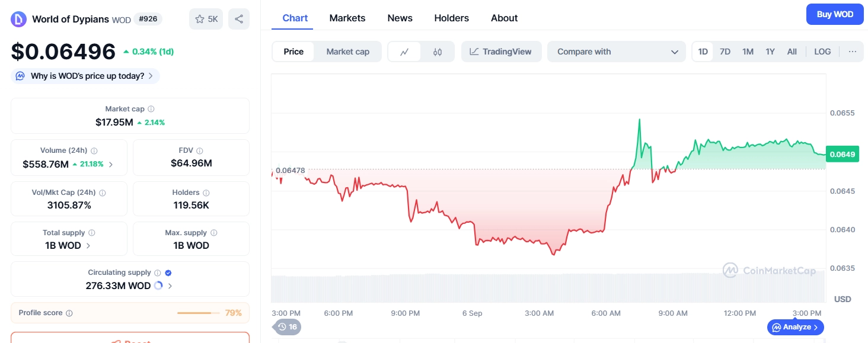Select the 7D time range
Screen dimensions: 868x343
coord(725,52)
